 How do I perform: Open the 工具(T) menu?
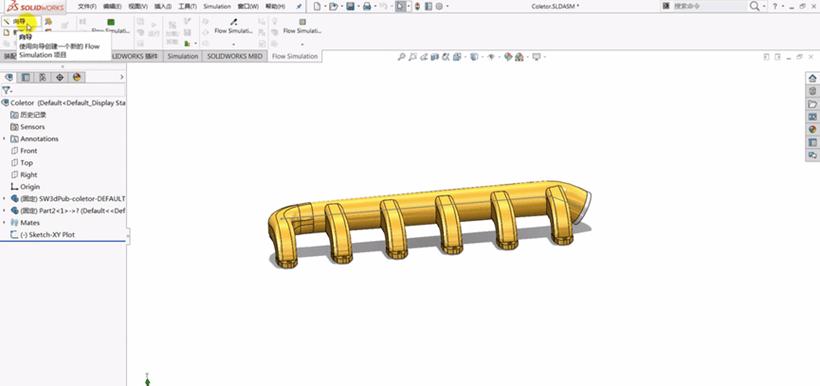(187, 6)
